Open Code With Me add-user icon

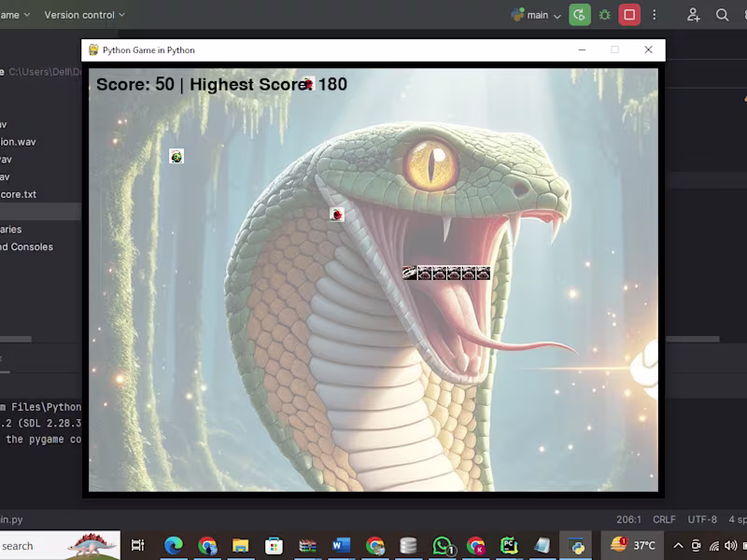click(693, 15)
